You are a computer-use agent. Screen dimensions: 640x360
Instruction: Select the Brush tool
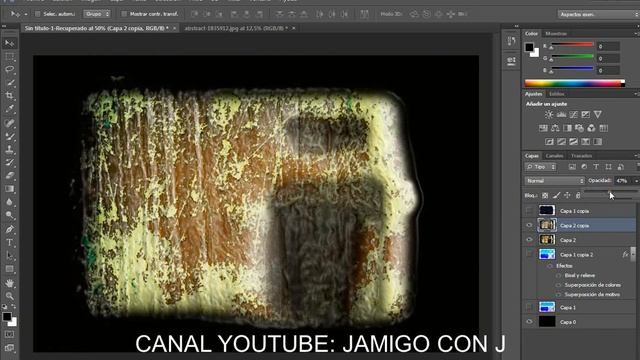[10, 136]
